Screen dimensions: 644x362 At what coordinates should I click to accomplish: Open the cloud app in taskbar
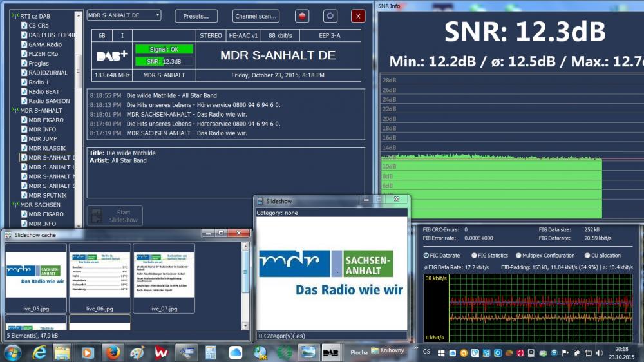tap(236, 353)
